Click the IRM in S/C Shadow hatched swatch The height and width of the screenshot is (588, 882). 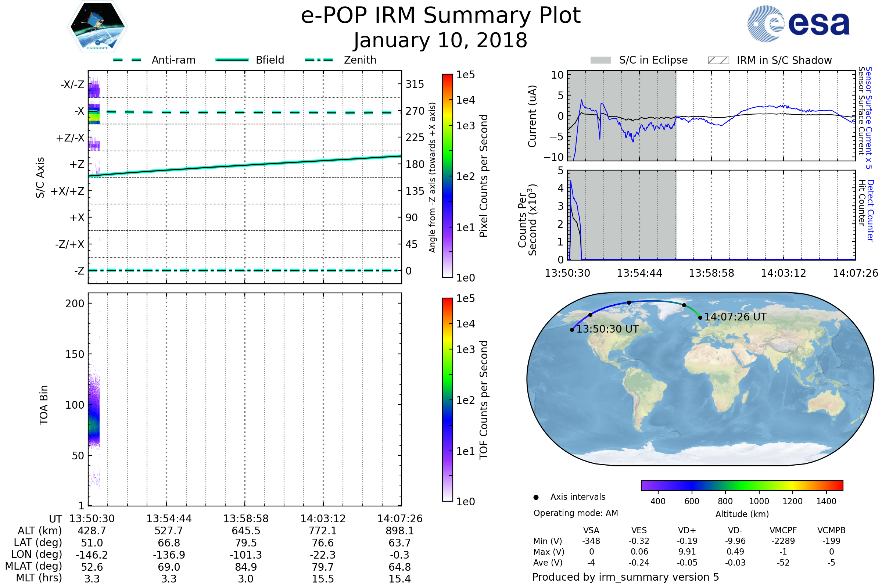point(718,60)
